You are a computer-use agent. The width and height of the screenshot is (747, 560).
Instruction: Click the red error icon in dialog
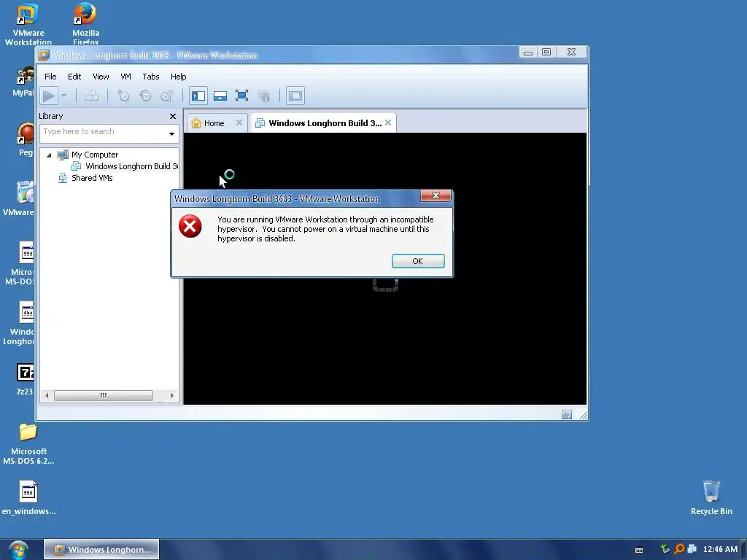coord(190,226)
